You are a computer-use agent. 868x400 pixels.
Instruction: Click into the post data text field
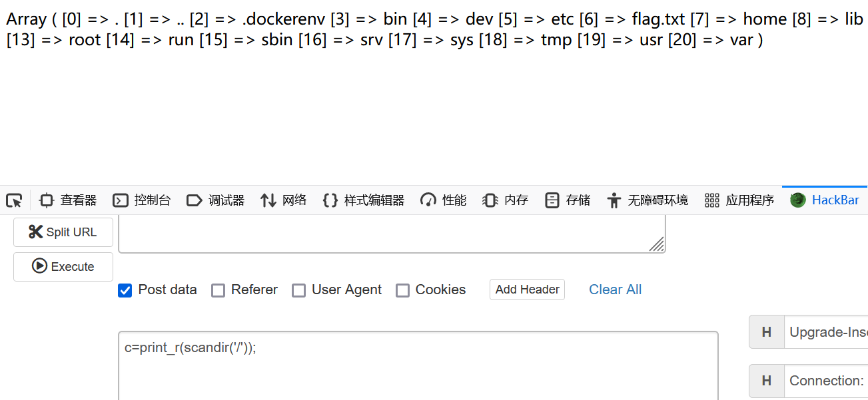pyautogui.click(x=418, y=366)
